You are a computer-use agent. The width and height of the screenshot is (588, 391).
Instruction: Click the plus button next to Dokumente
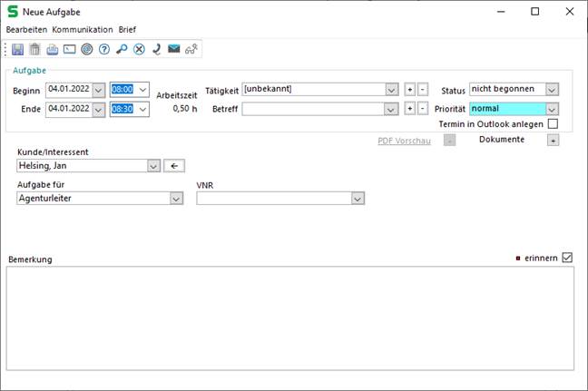pyautogui.click(x=553, y=141)
